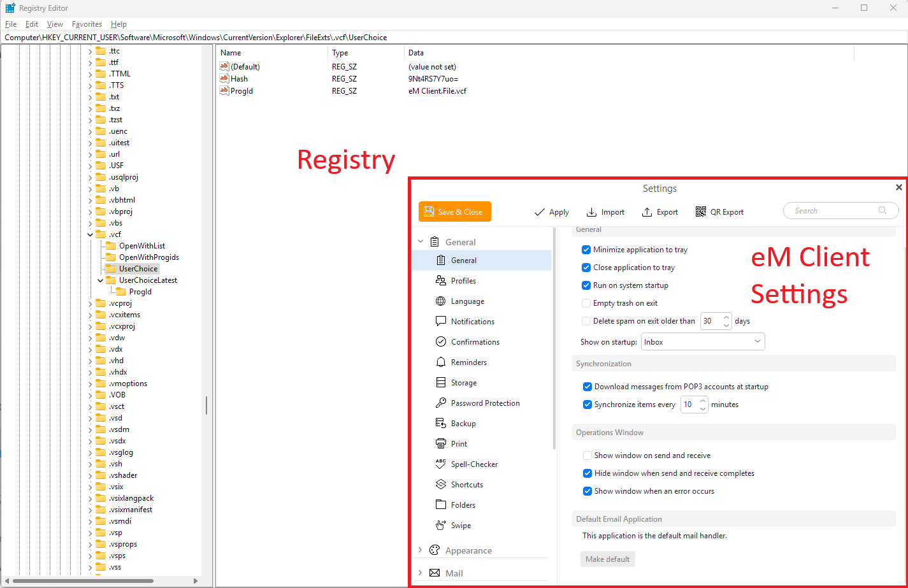Click the Data column header
Image resolution: width=908 pixels, height=588 pixels.
coord(416,53)
